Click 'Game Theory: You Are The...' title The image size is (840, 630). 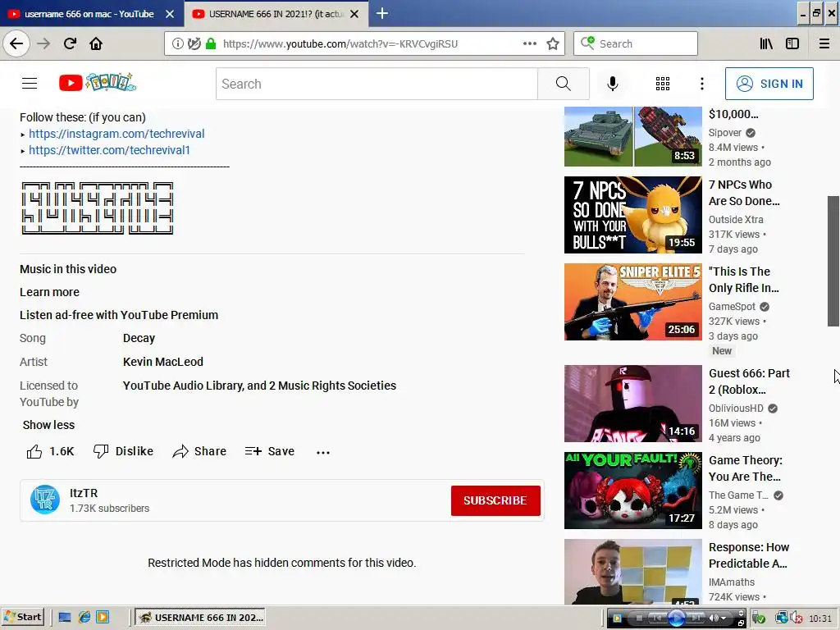tap(745, 468)
